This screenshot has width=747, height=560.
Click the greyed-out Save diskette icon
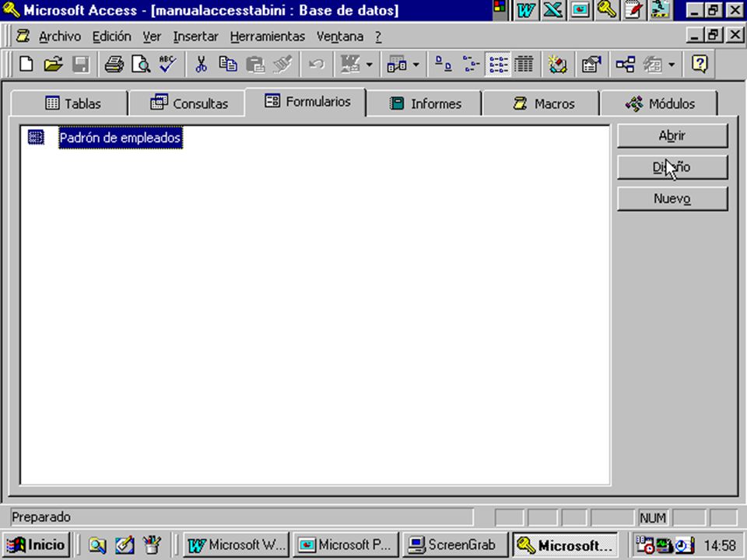pyautogui.click(x=80, y=64)
